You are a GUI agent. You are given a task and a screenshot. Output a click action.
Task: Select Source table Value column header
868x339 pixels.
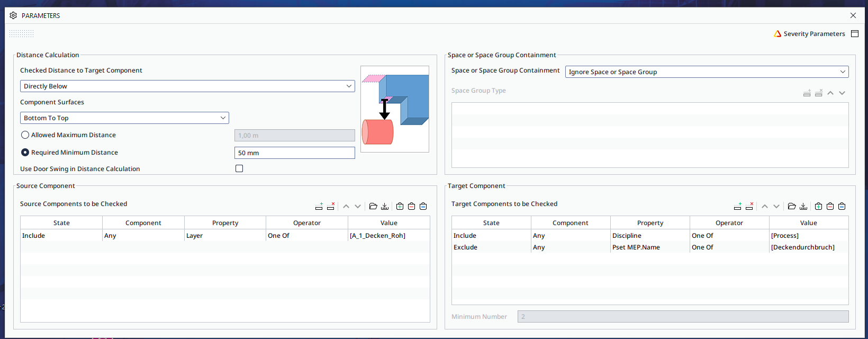click(389, 222)
